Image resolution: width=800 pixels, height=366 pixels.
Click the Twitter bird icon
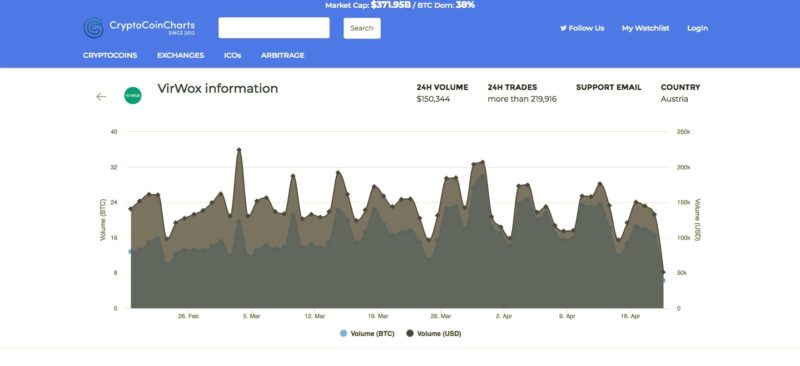point(563,28)
